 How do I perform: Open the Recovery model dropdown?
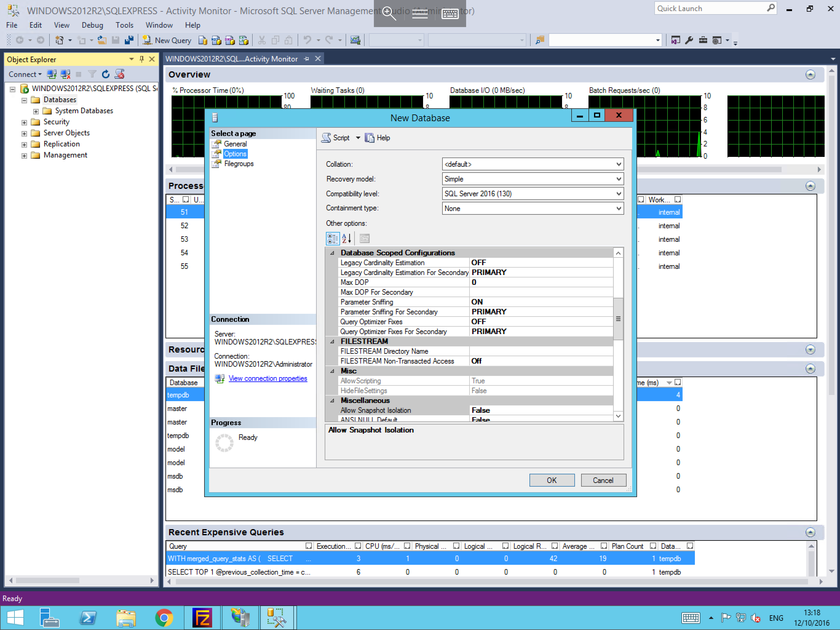pyautogui.click(x=618, y=179)
